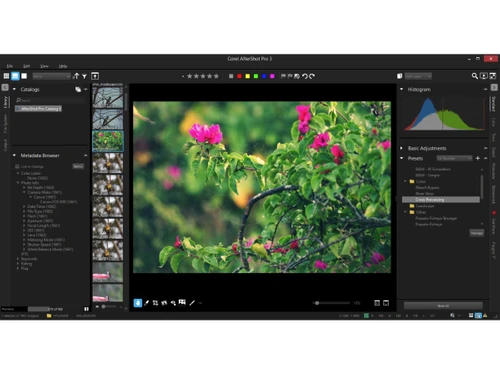The image size is (500, 375).
Task: Click the catalog import icon in Catalogs header
Action: 78,89
